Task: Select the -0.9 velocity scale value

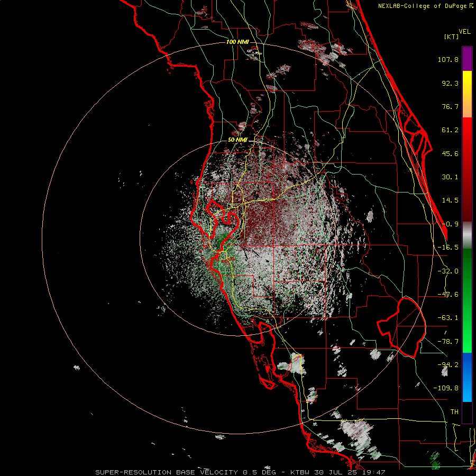Action: pyautogui.click(x=450, y=224)
